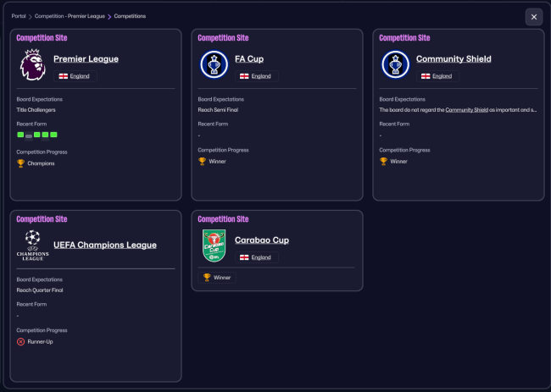The width and height of the screenshot is (551, 392).
Task: Click the Carabao Cup logo
Action: coord(213,246)
